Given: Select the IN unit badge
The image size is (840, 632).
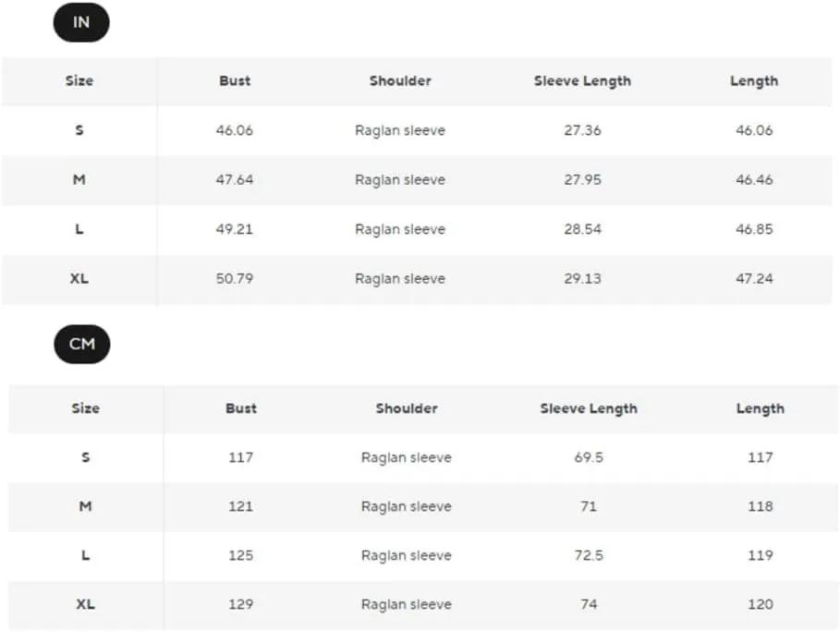Looking at the screenshot, I should pos(81,22).
